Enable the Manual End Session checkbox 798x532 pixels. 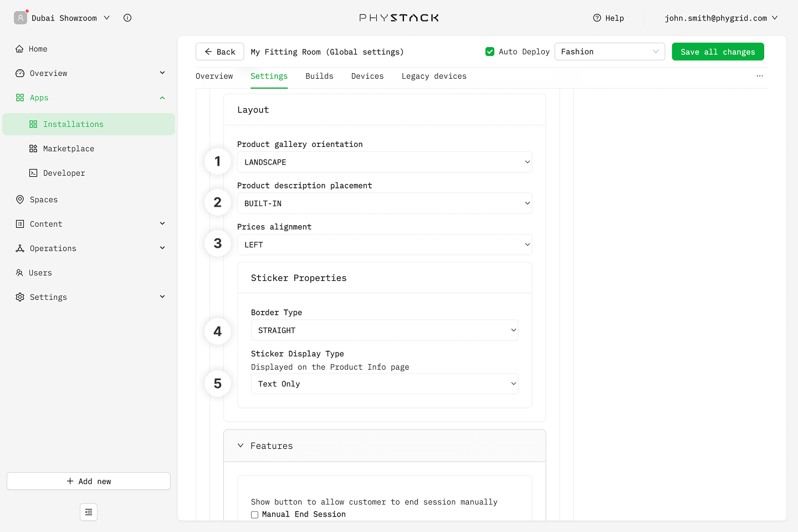pos(255,515)
